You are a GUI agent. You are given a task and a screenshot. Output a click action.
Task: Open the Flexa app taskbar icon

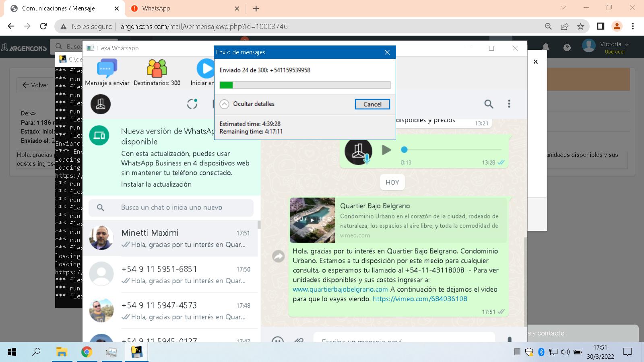click(x=136, y=352)
